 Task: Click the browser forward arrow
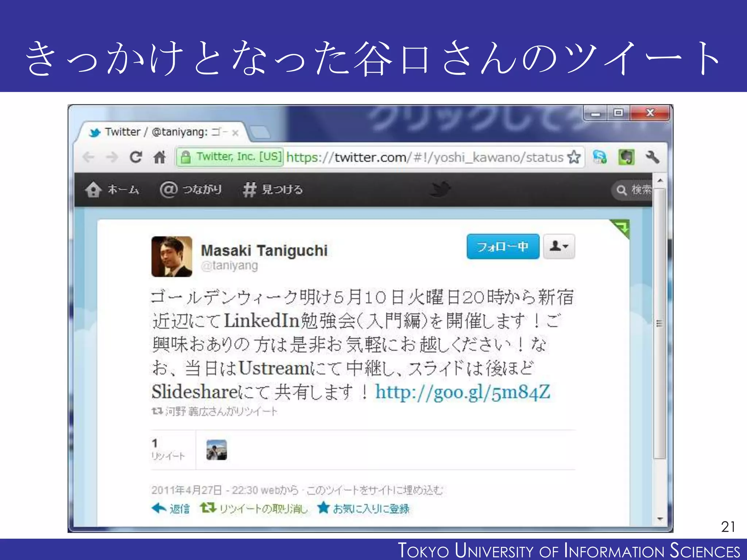112,157
